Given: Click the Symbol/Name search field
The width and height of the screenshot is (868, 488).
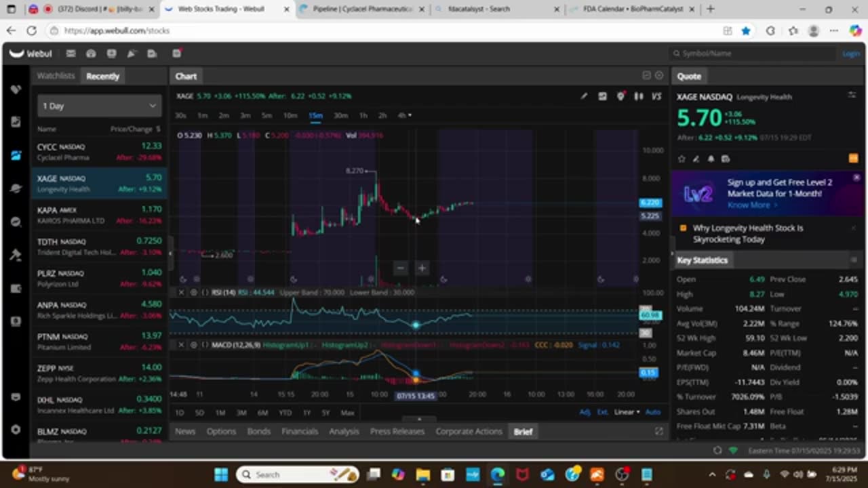Looking at the screenshot, I should tap(753, 54).
